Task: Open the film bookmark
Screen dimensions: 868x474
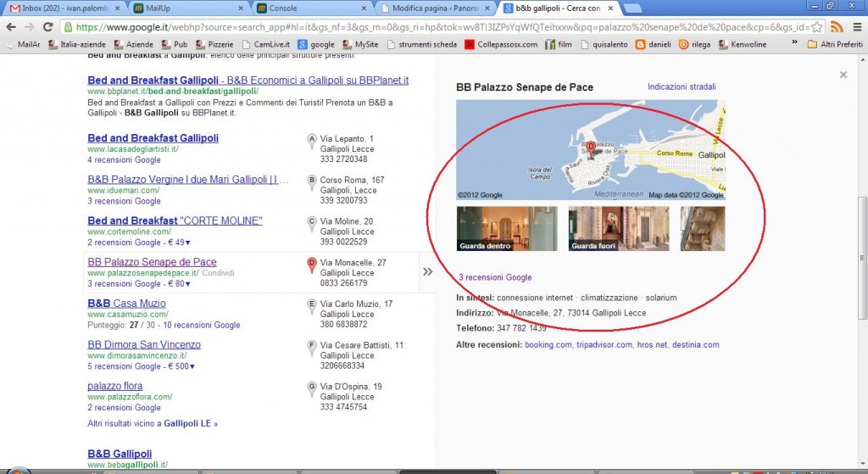Action: tap(559, 44)
